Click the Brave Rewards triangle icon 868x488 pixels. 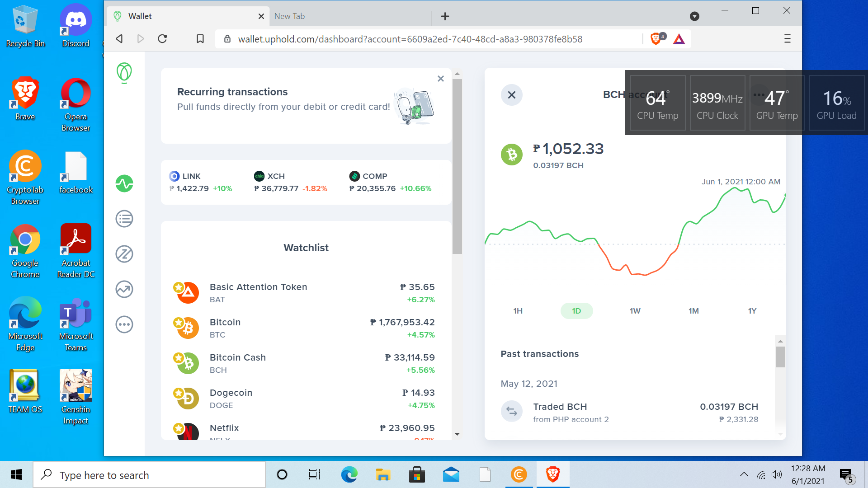point(679,39)
